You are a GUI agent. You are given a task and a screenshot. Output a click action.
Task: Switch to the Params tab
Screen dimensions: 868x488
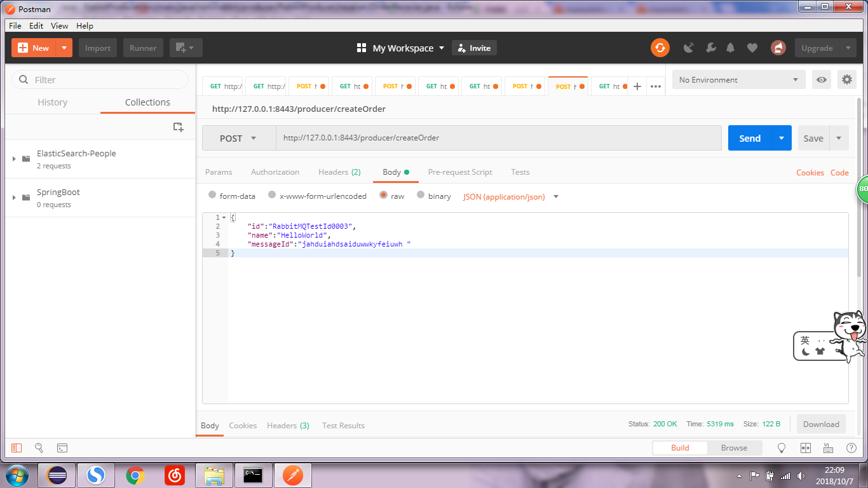click(x=219, y=172)
